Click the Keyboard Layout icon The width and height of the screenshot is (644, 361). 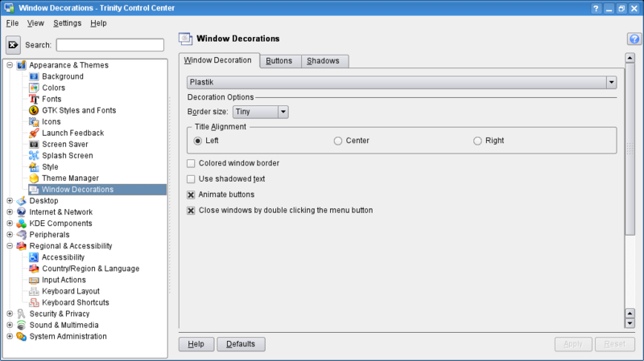[x=34, y=291]
